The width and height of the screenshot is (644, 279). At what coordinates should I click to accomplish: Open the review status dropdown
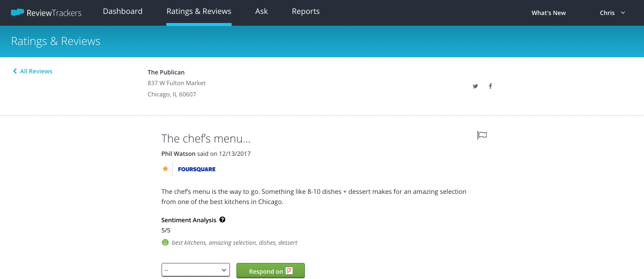click(196, 270)
